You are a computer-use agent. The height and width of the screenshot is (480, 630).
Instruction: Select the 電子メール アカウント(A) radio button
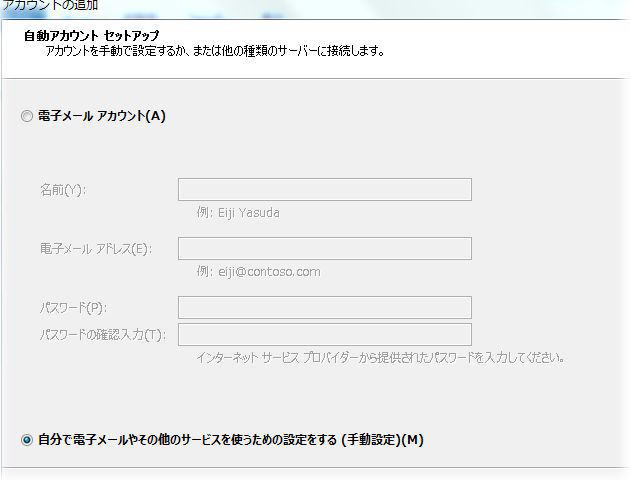click(x=27, y=116)
